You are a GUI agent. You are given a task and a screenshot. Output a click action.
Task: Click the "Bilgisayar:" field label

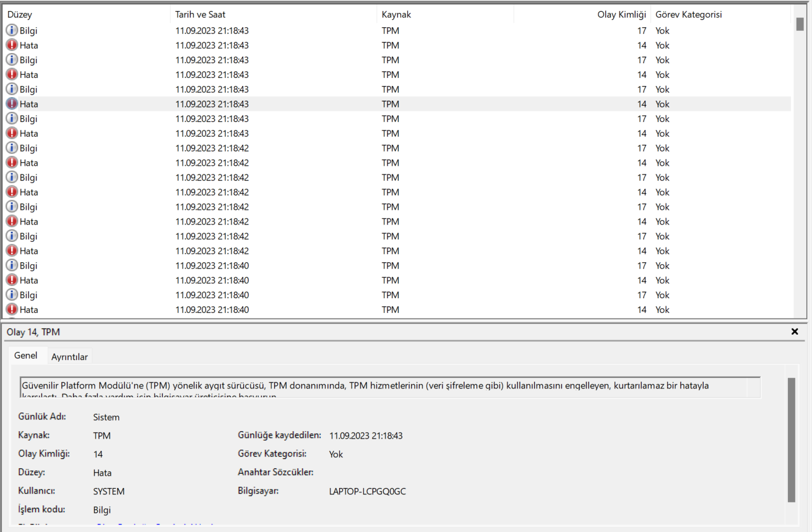pos(259,491)
